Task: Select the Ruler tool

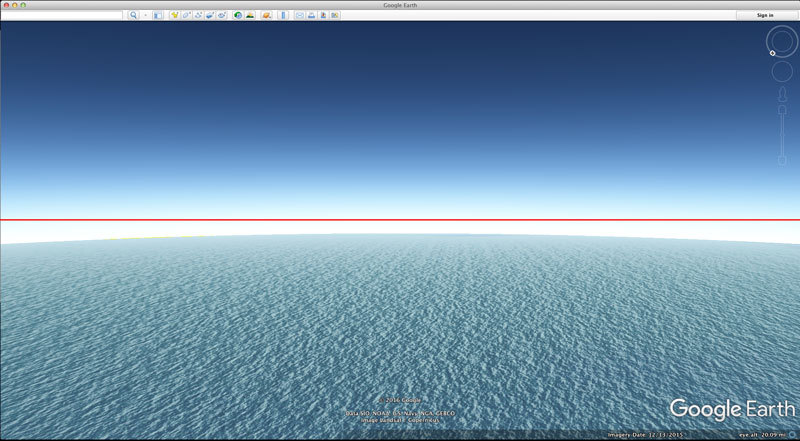Action: point(283,15)
